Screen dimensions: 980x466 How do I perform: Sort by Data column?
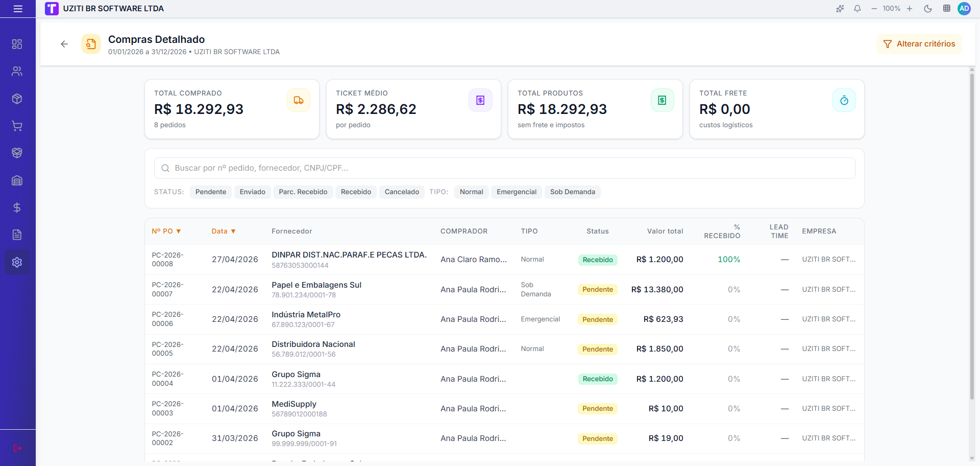coord(224,231)
